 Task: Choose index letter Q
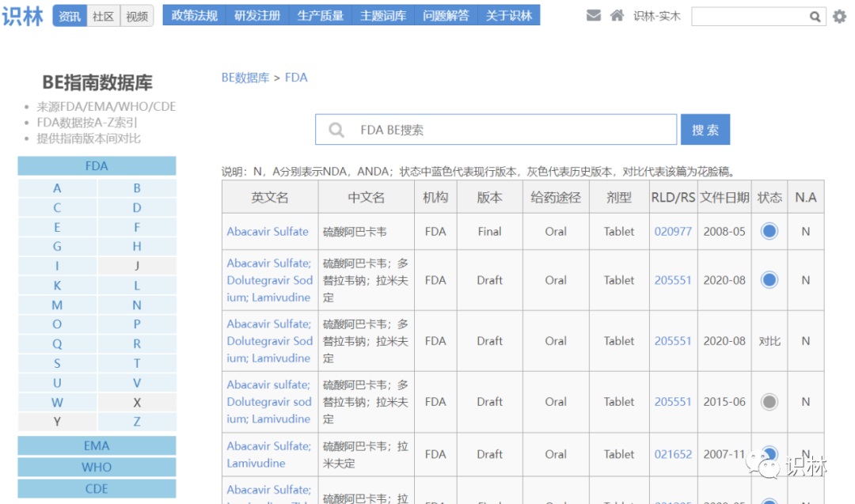tap(57, 344)
